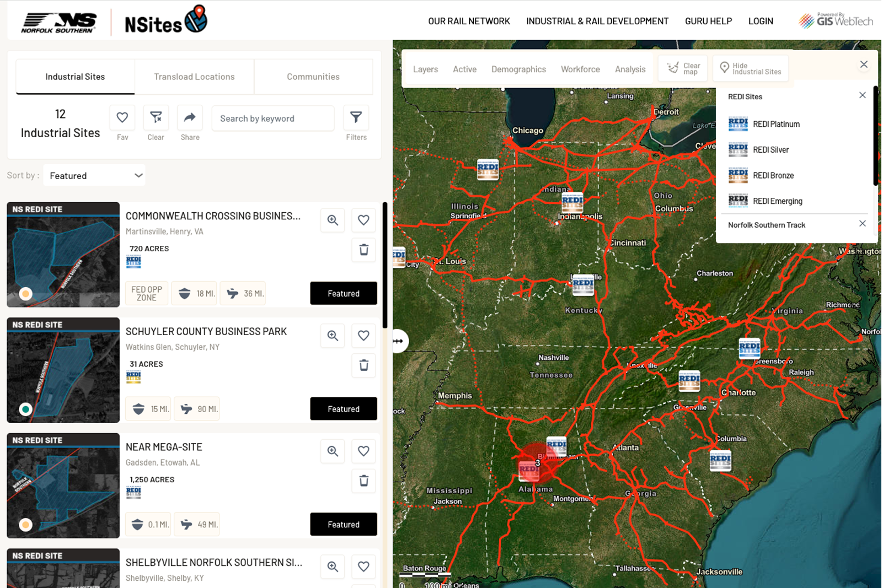Open the Demographics panel
883x588 pixels.
click(518, 69)
